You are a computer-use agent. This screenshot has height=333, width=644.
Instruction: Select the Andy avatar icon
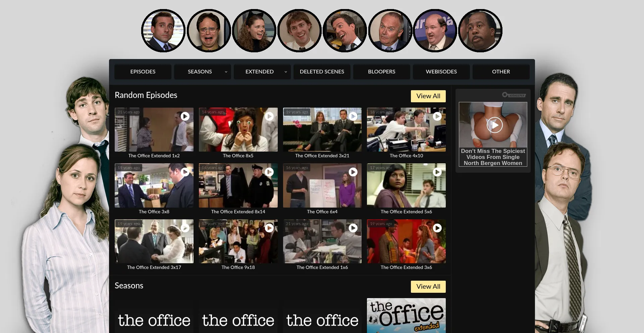[345, 30]
